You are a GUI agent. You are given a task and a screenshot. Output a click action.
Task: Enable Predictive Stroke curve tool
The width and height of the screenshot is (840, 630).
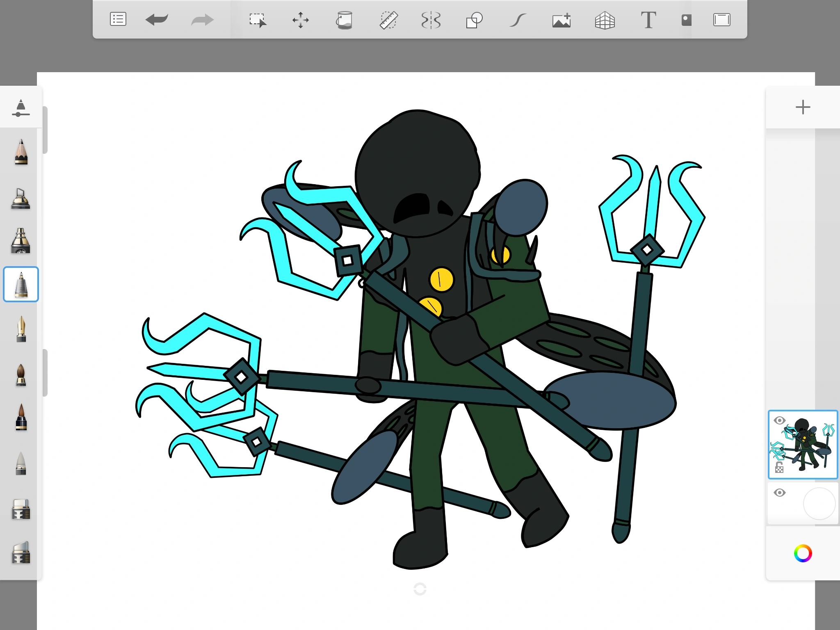pos(518,20)
